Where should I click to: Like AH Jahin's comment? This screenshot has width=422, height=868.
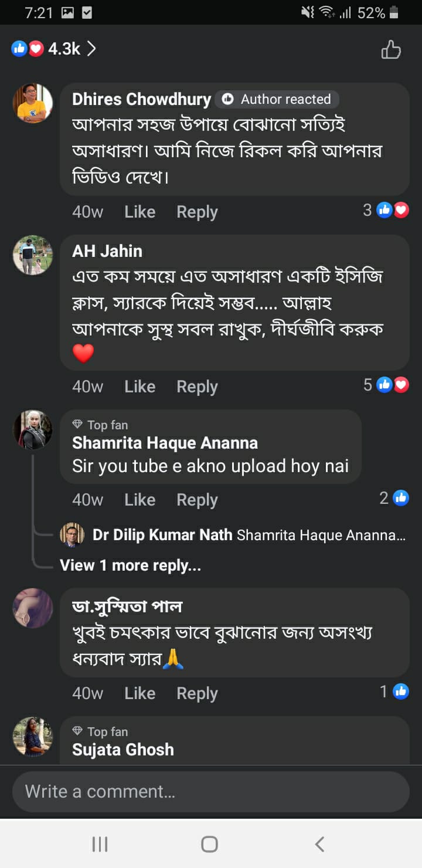coord(139,386)
